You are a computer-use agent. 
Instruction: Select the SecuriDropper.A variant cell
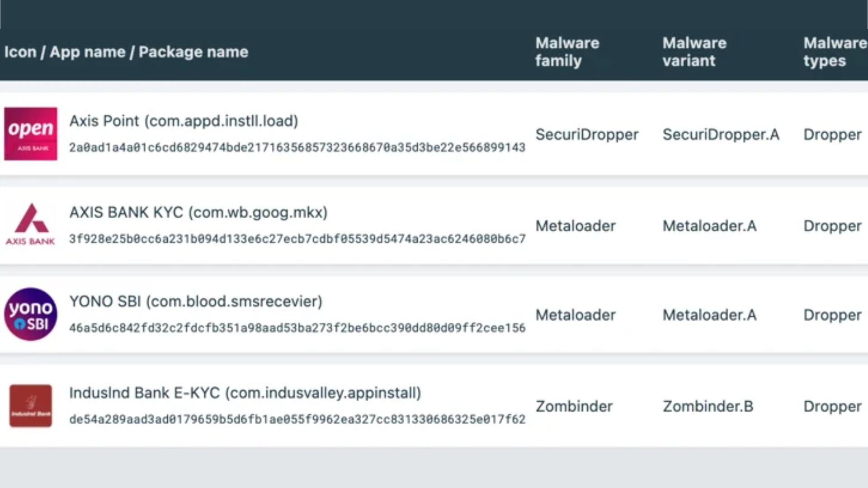(x=721, y=135)
